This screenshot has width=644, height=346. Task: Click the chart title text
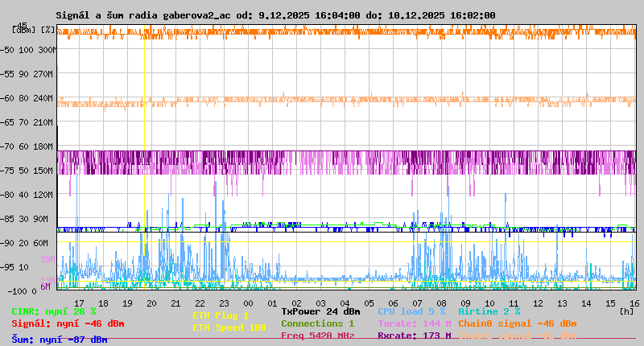coord(275,15)
